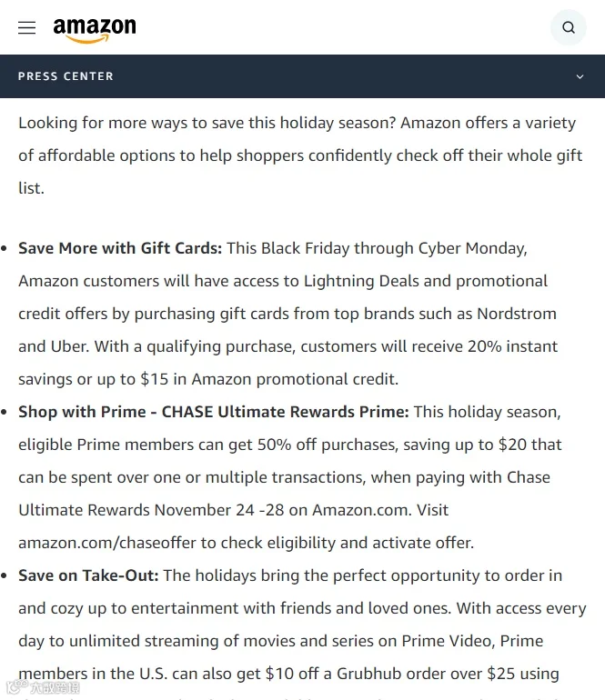Click the Save on Take-Out heading
This screenshot has width=605, height=700.
tap(88, 575)
